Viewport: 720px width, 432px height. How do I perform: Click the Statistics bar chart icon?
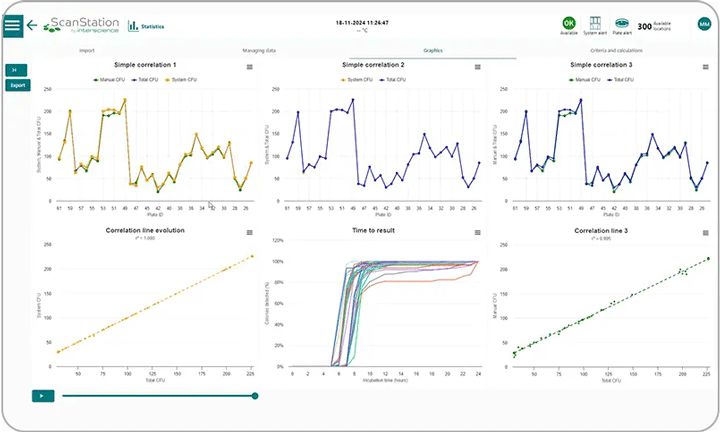[133, 25]
